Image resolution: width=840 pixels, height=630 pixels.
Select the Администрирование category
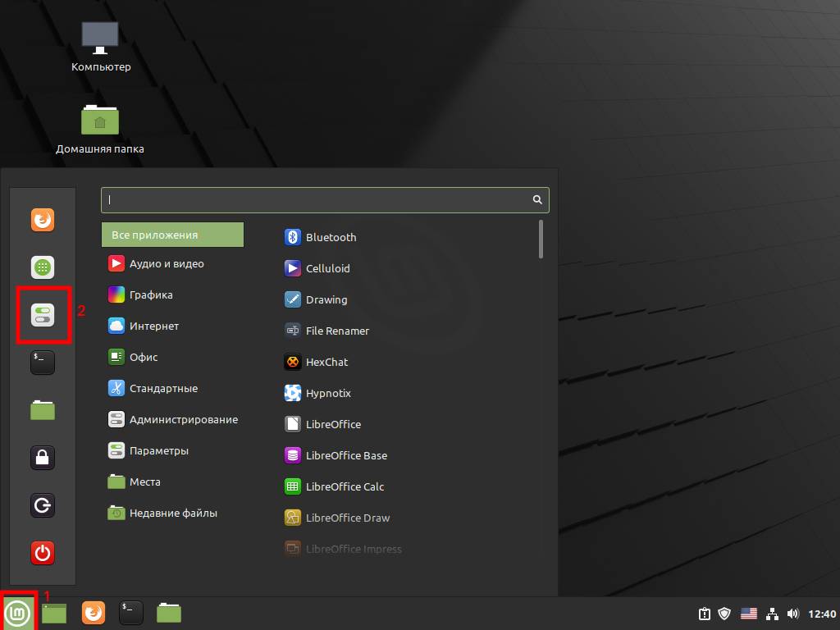coord(183,420)
